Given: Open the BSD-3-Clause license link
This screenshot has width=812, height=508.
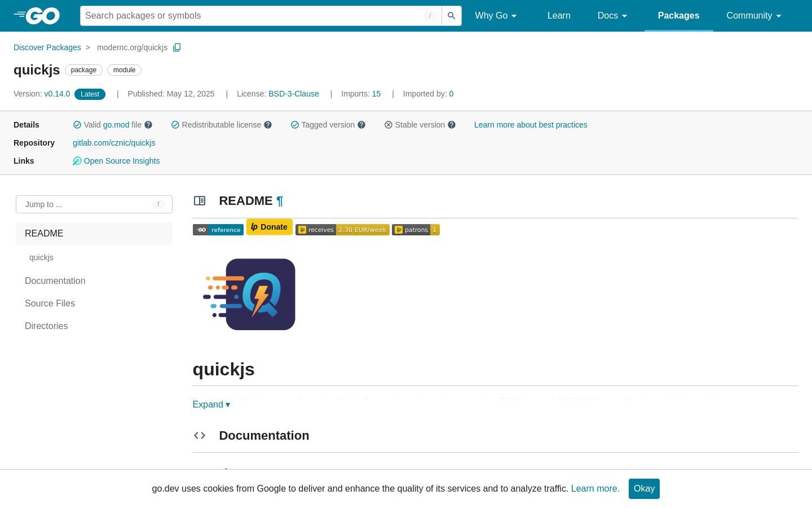Looking at the screenshot, I should (x=294, y=94).
